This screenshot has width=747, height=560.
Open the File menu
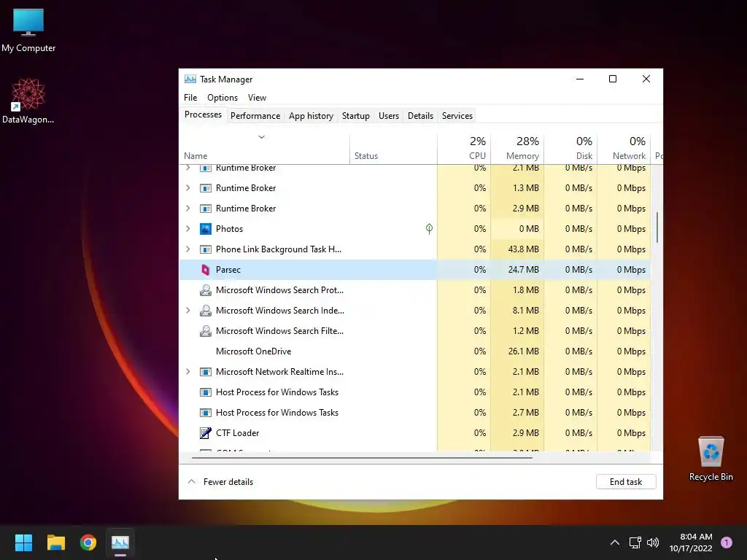tap(190, 98)
